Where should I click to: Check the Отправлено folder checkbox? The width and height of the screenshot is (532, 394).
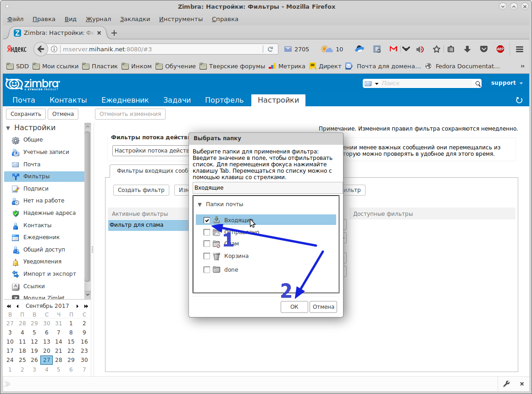[x=207, y=232]
